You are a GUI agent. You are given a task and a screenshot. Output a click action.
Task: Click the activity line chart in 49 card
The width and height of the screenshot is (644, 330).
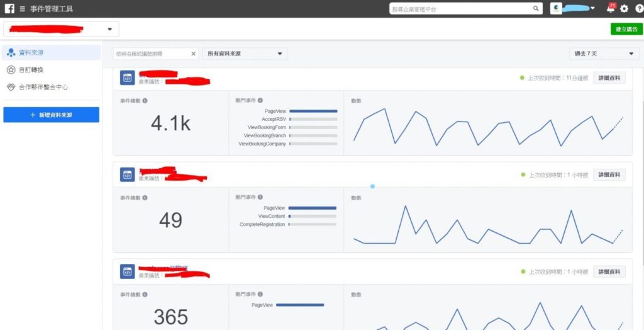tap(488, 225)
